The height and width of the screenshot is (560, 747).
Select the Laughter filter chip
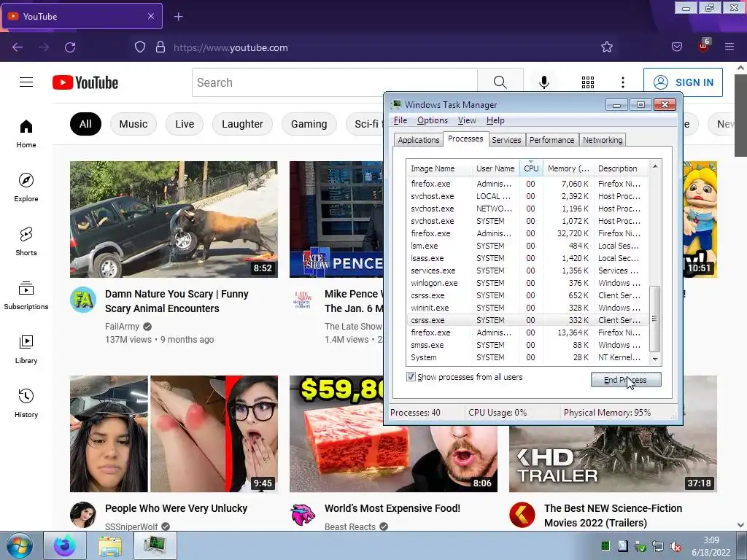[x=242, y=124]
